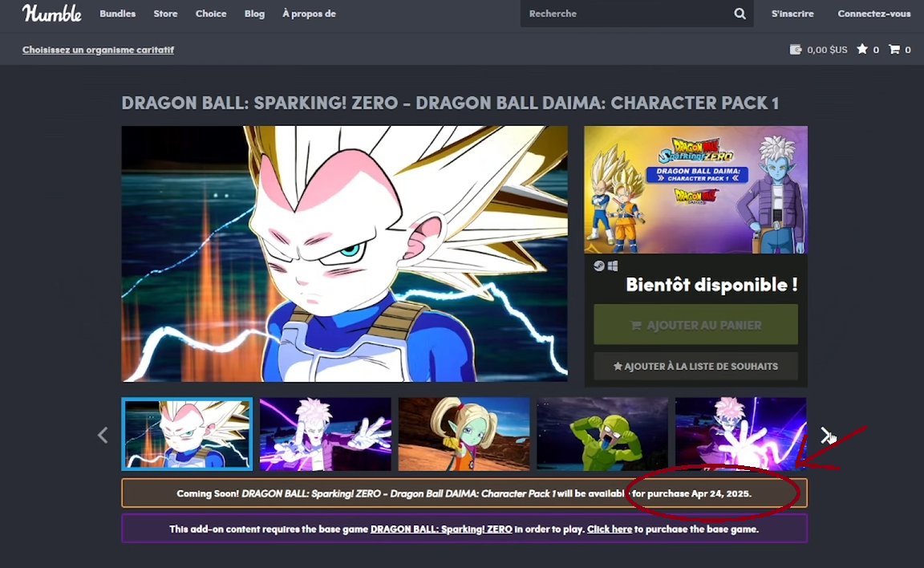Click Connectez-vous to log in
This screenshot has height=568, width=924.
point(874,14)
